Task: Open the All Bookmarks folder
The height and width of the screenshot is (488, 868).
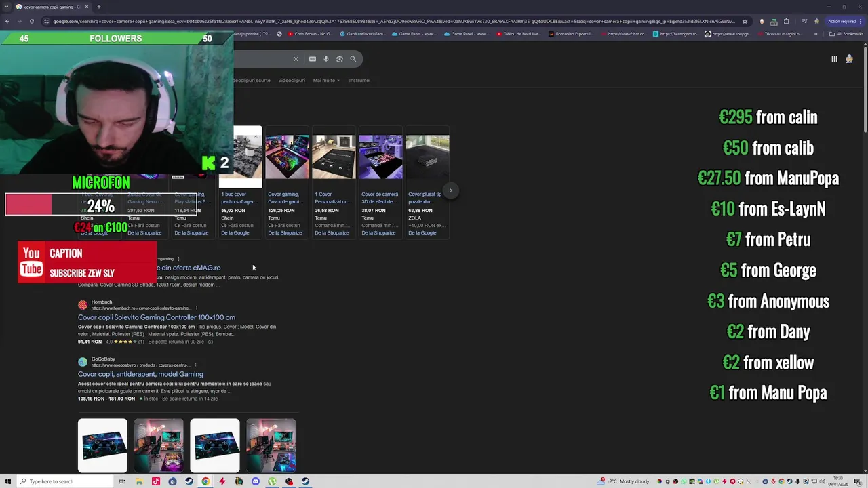Action: tap(846, 34)
